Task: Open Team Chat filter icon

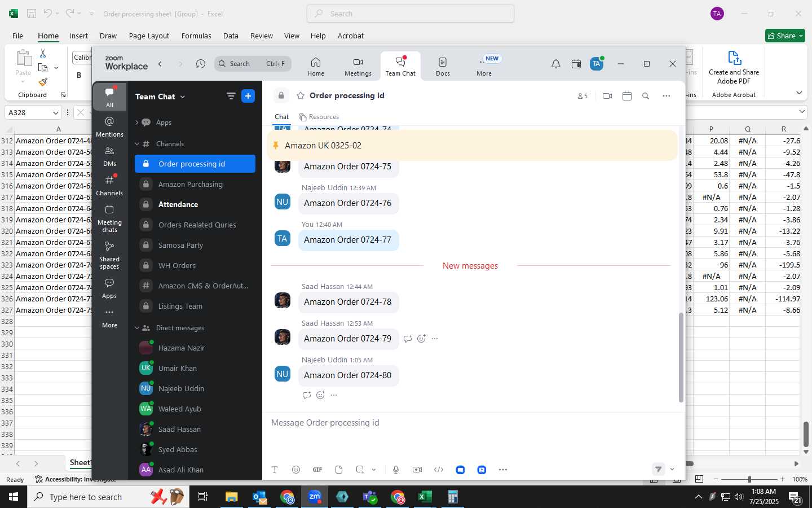Action: 231,96
